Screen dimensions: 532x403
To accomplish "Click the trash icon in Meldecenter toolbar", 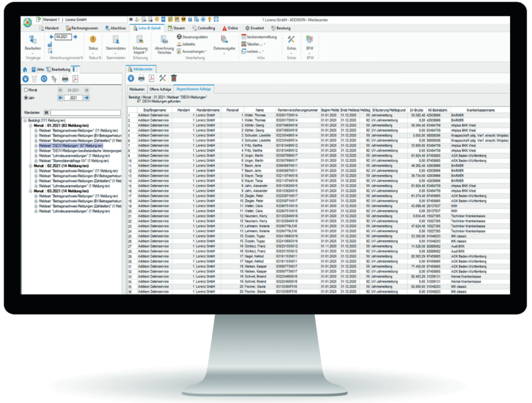I will coord(174,79).
